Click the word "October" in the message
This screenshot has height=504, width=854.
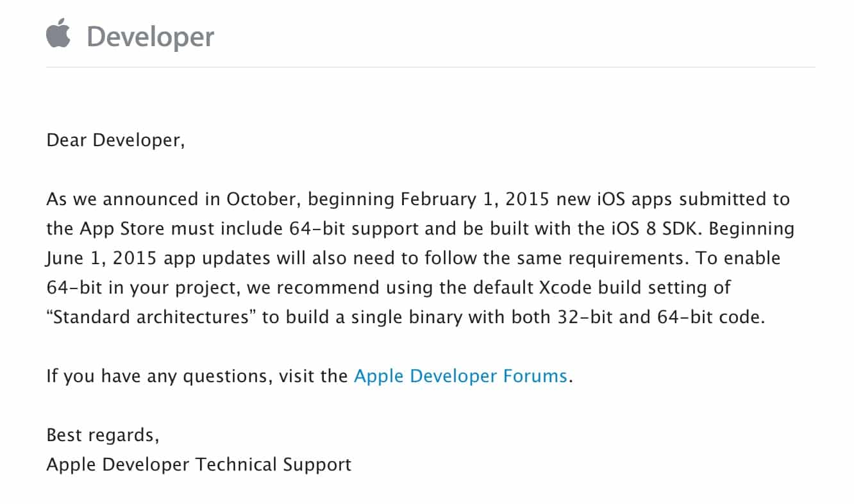264,199
